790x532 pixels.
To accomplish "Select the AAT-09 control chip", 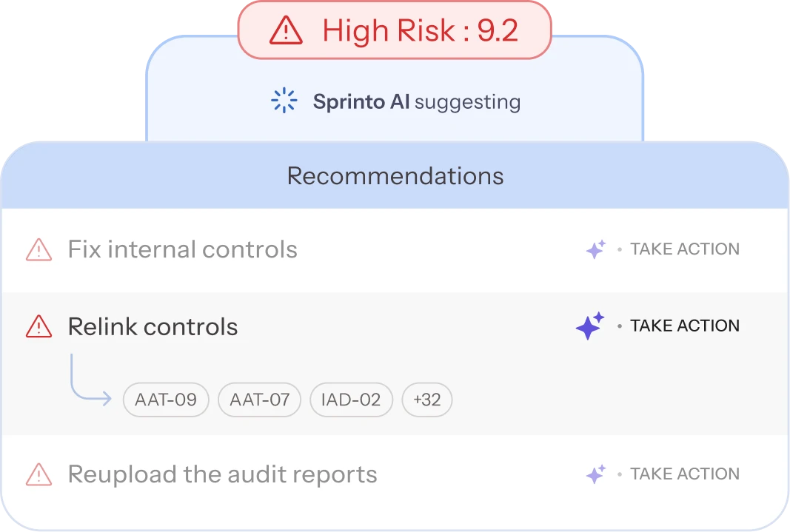I will click(166, 400).
